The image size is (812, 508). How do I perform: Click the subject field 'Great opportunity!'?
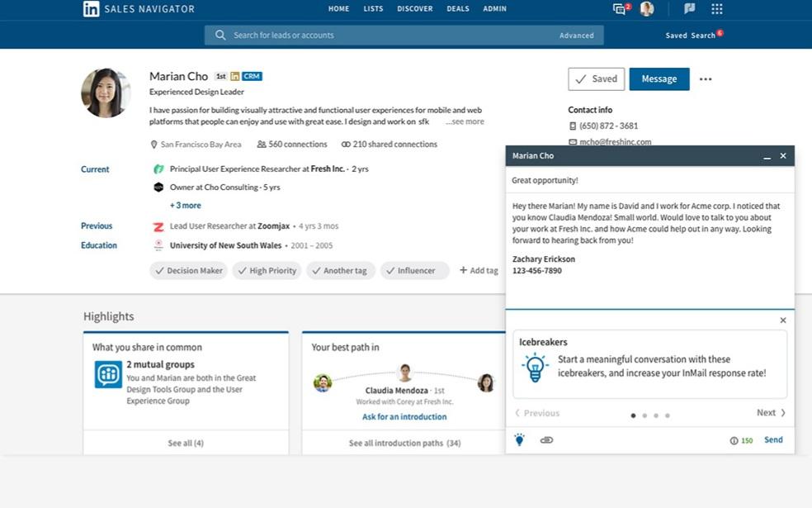click(650, 180)
